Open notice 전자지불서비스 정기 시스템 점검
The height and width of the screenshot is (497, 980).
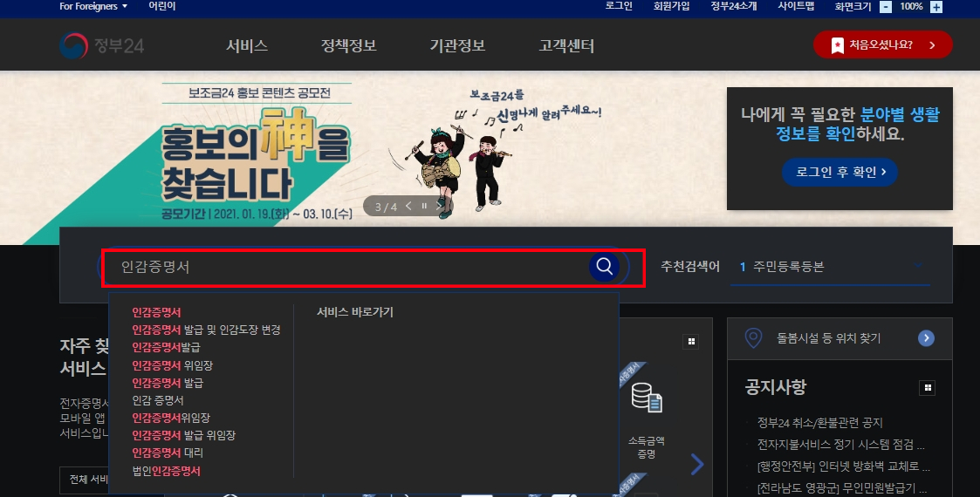click(840, 446)
